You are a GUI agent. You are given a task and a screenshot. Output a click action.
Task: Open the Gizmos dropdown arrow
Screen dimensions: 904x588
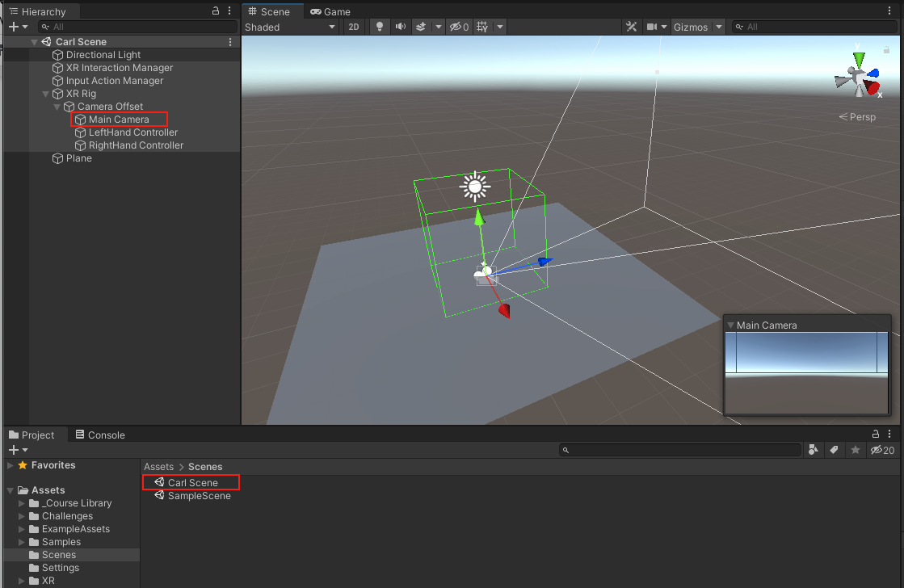pyautogui.click(x=718, y=27)
